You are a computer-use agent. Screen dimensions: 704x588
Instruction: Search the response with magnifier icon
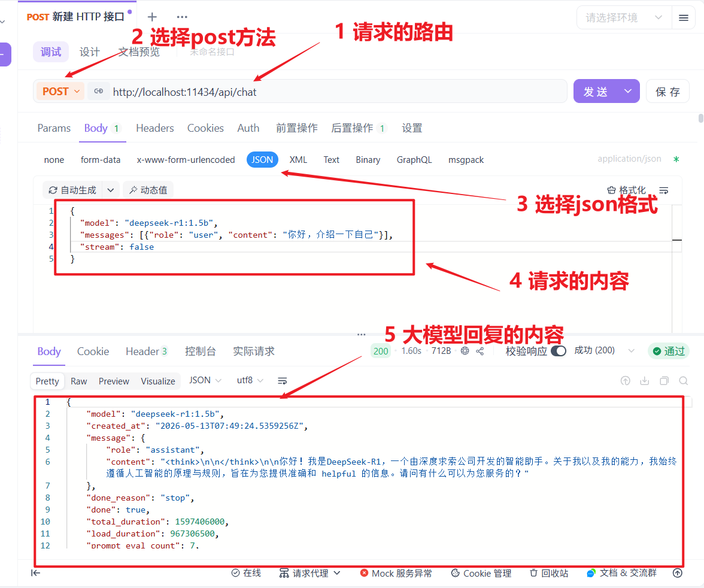(684, 381)
